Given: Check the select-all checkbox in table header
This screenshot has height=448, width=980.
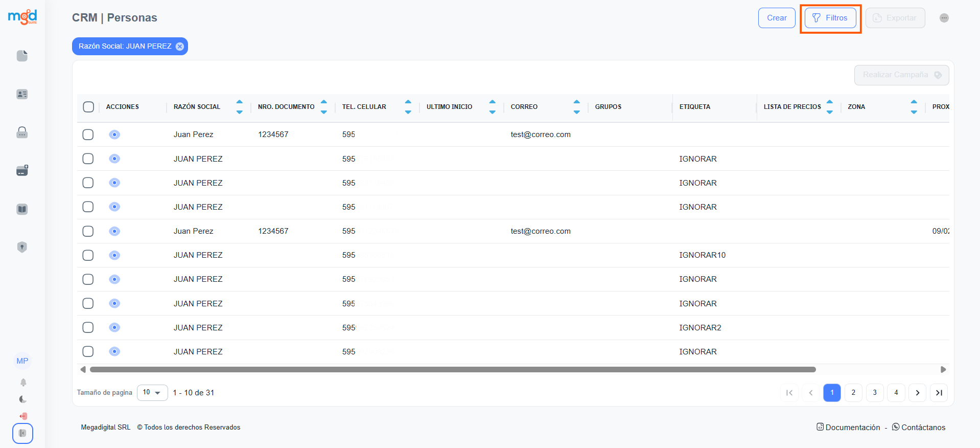Looking at the screenshot, I should (x=88, y=107).
